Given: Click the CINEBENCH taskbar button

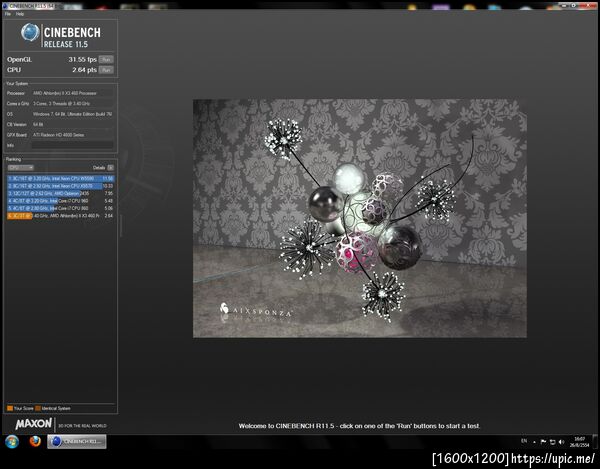Looking at the screenshot, I should pos(77,441).
